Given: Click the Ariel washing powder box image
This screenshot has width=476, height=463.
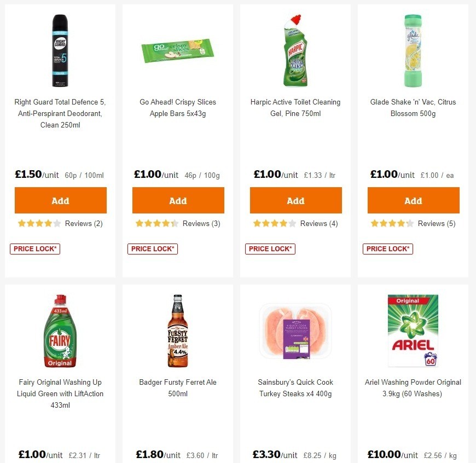Looking at the screenshot, I should pyautogui.click(x=413, y=331).
